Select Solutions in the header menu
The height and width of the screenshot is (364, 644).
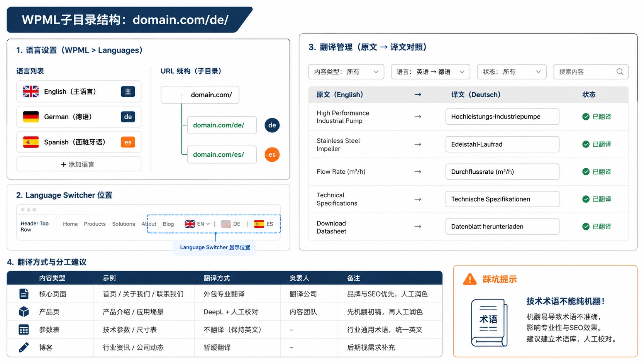(x=124, y=224)
